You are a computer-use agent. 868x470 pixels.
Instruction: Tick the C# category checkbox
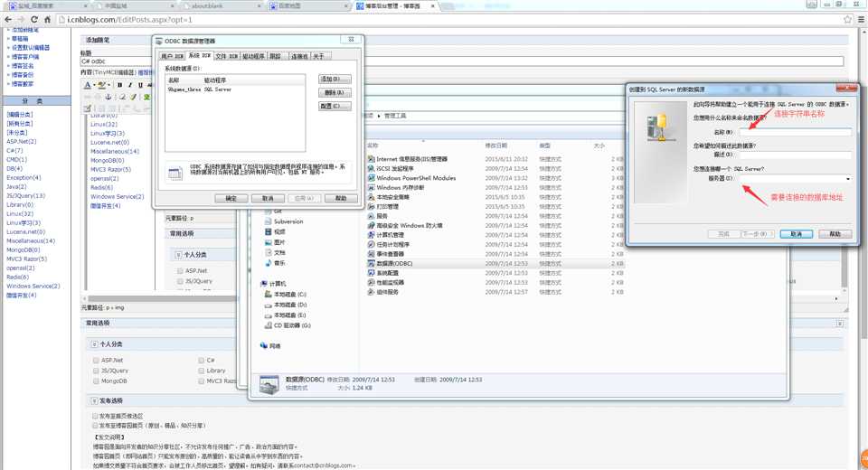[x=202, y=360]
